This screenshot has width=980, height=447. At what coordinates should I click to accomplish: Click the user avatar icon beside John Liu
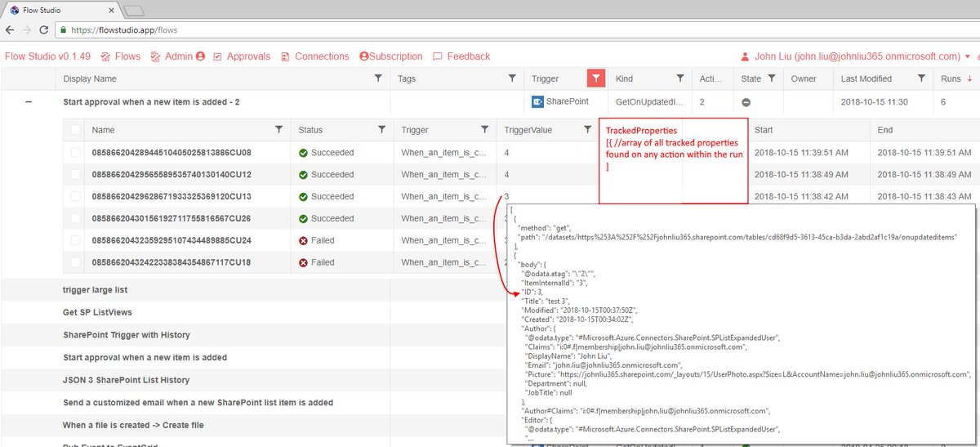744,56
